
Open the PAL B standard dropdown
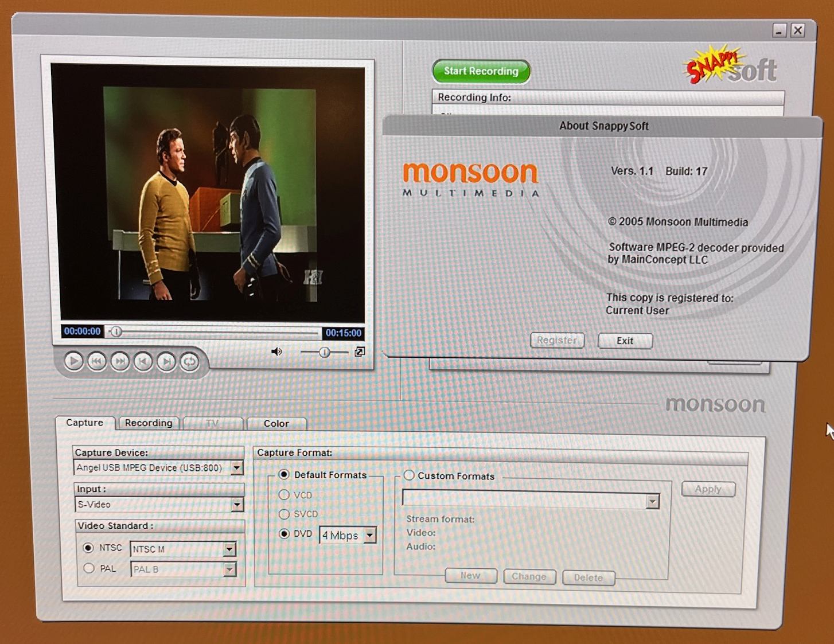tap(229, 569)
